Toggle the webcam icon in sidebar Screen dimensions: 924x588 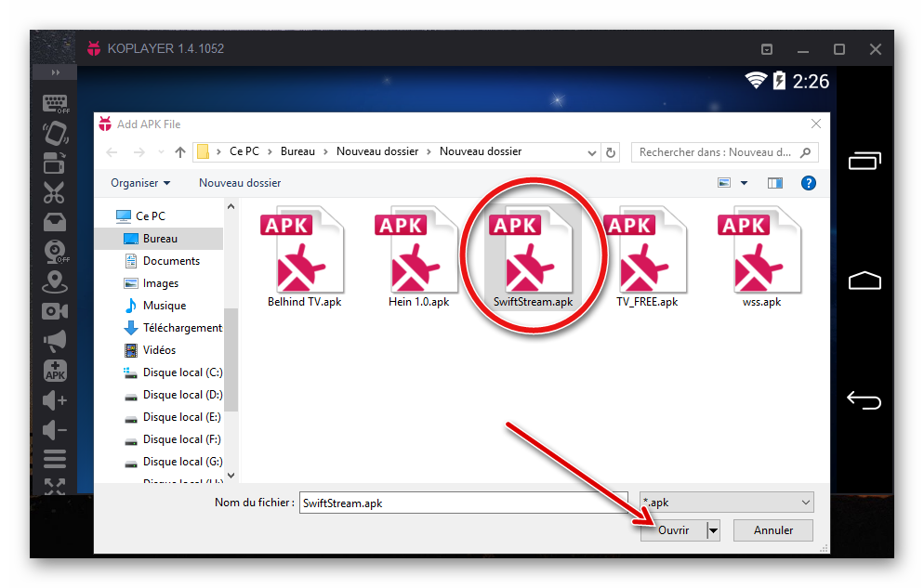pyautogui.click(x=55, y=252)
